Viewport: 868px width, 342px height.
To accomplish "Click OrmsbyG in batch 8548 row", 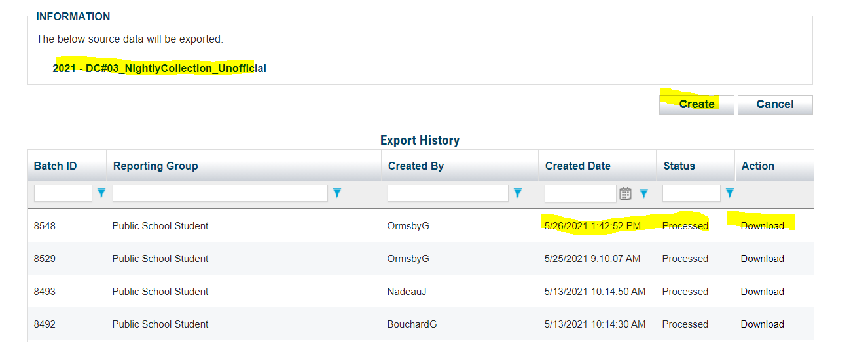I will [x=408, y=226].
